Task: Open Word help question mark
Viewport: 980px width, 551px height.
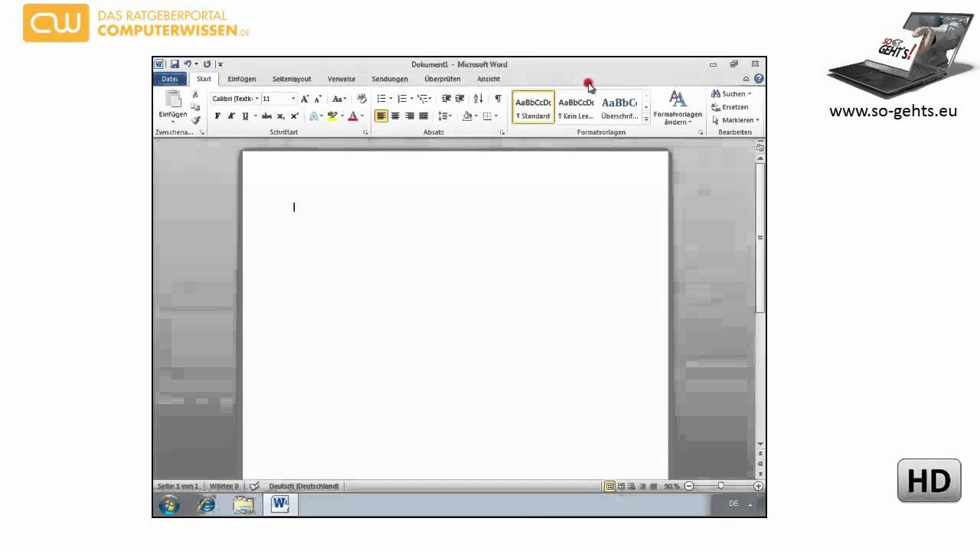Action: pos(759,79)
